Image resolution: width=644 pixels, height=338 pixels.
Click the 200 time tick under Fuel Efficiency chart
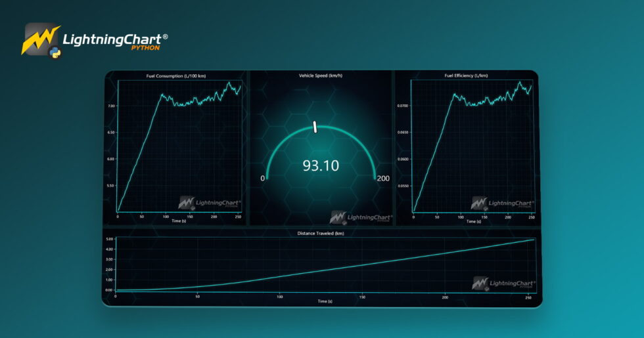(508, 217)
